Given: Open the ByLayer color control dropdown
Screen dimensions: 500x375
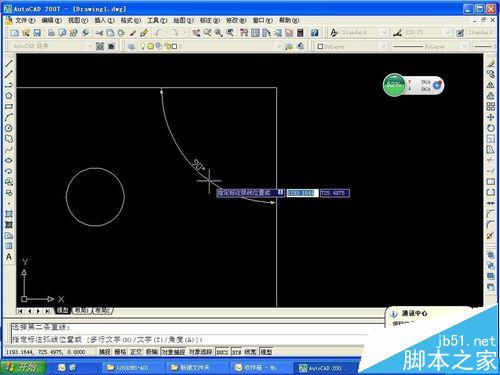Looking at the screenshot, I should [383, 46].
